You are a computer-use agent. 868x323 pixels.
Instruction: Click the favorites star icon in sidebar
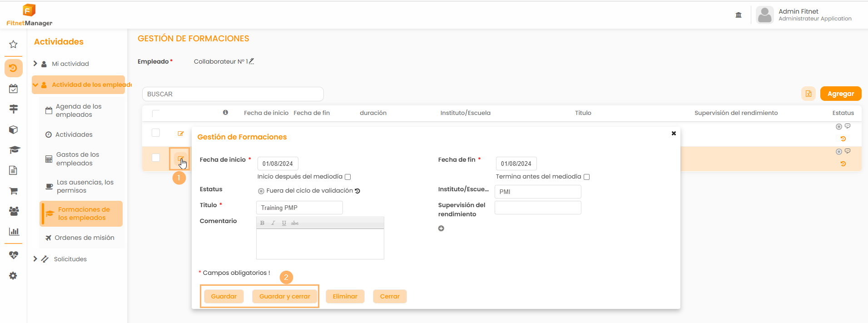tap(13, 44)
